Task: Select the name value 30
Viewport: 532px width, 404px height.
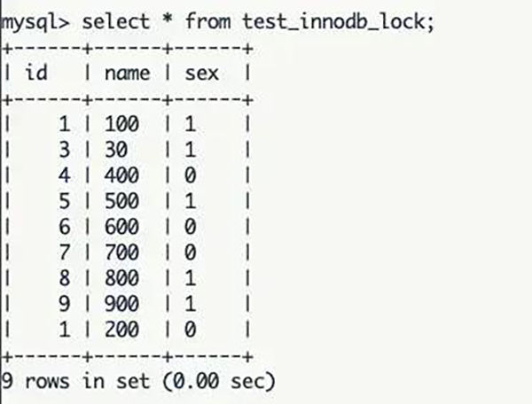Action: pos(116,149)
